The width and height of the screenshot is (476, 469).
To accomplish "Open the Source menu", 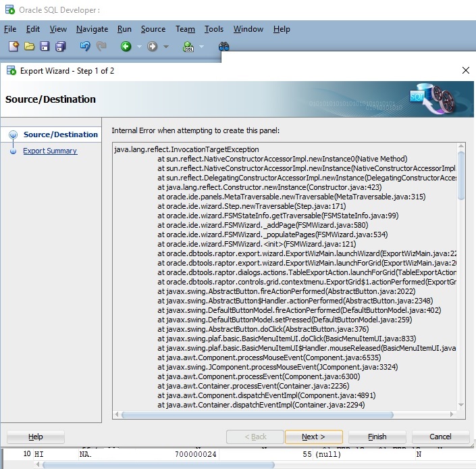I will coord(153,29).
